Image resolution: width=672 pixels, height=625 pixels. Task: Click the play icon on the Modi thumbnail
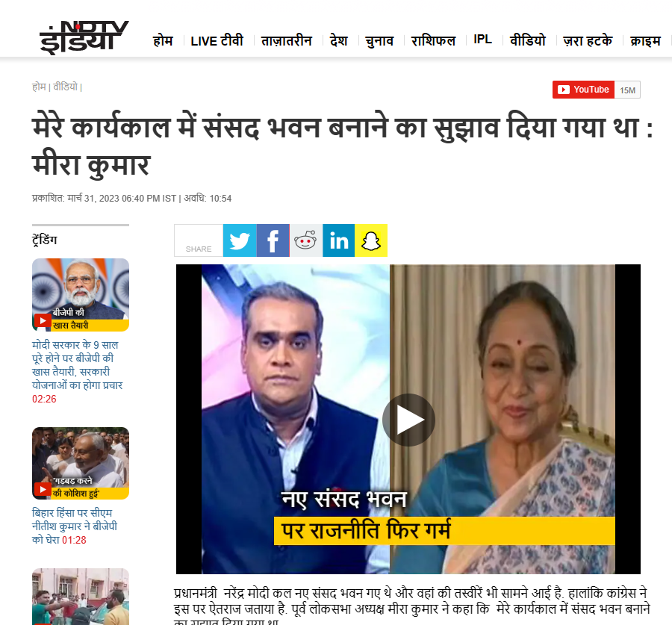(43, 320)
